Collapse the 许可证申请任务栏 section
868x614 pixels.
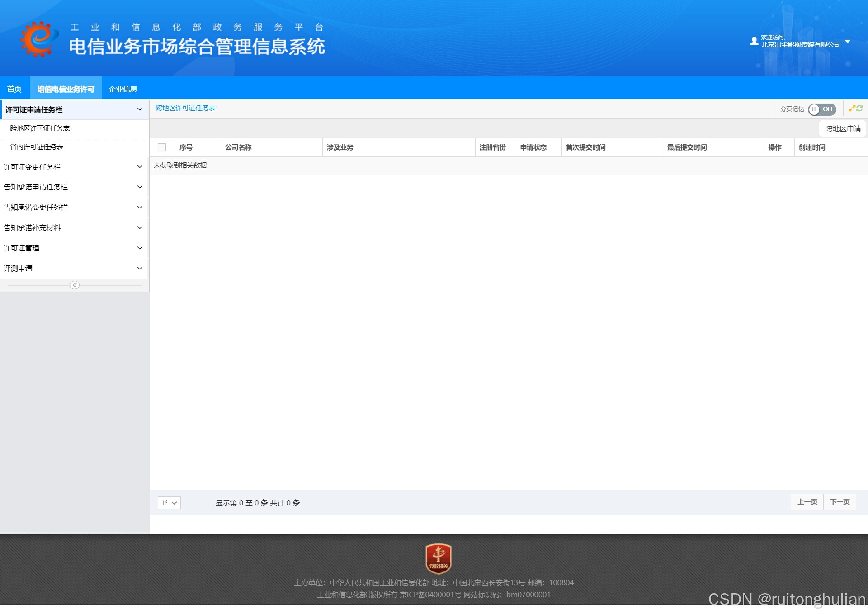[72, 109]
